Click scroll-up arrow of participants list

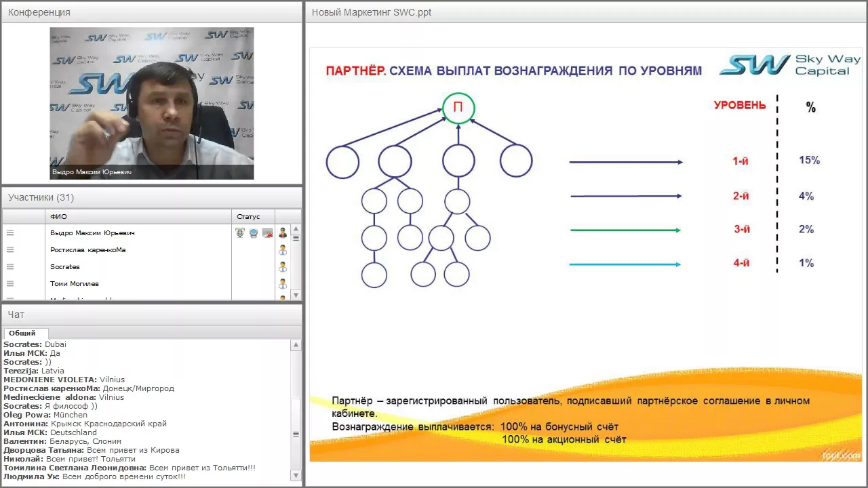click(296, 230)
